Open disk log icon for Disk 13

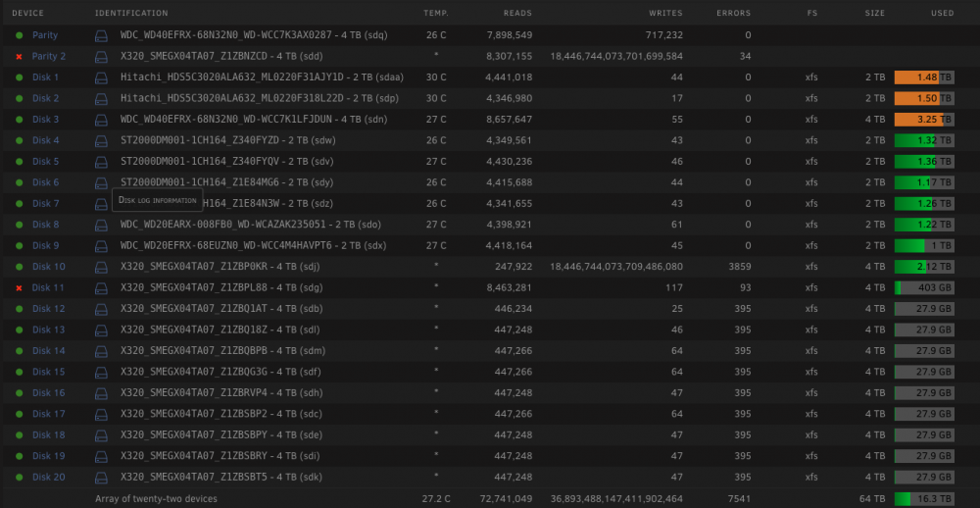[101, 330]
